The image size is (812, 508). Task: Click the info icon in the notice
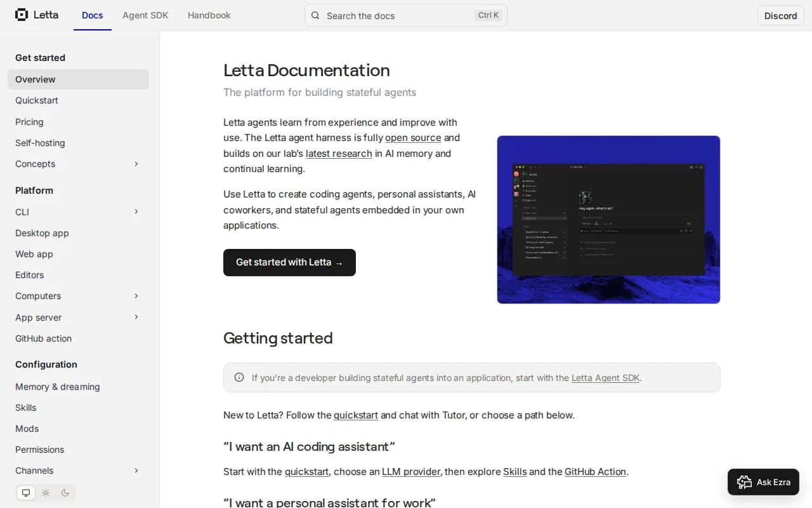click(239, 377)
